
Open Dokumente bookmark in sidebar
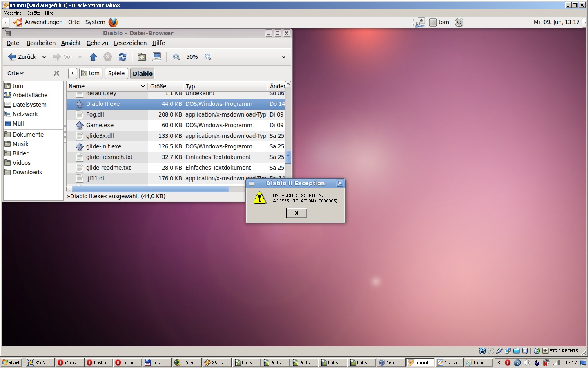28,135
